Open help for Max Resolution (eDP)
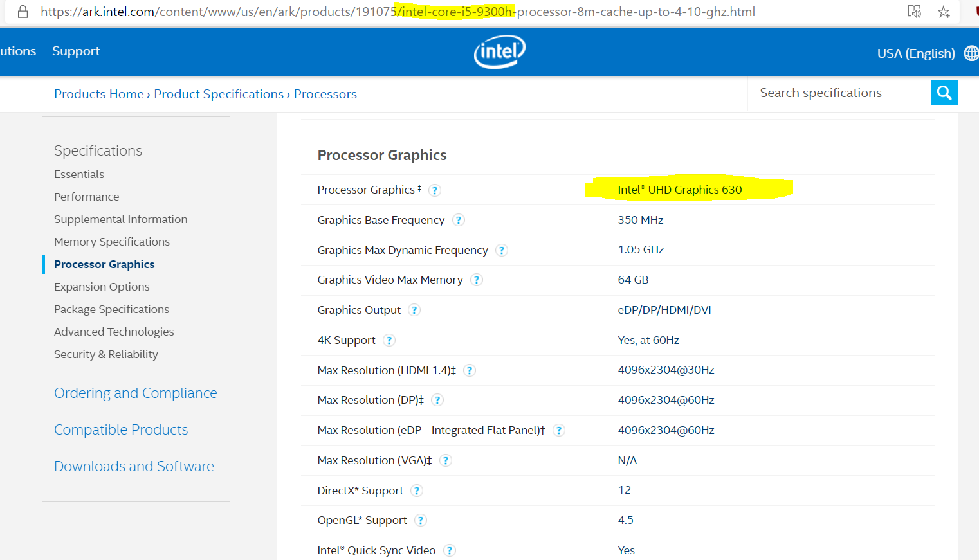This screenshot has height=560, width=979. [x=559, y=430]
